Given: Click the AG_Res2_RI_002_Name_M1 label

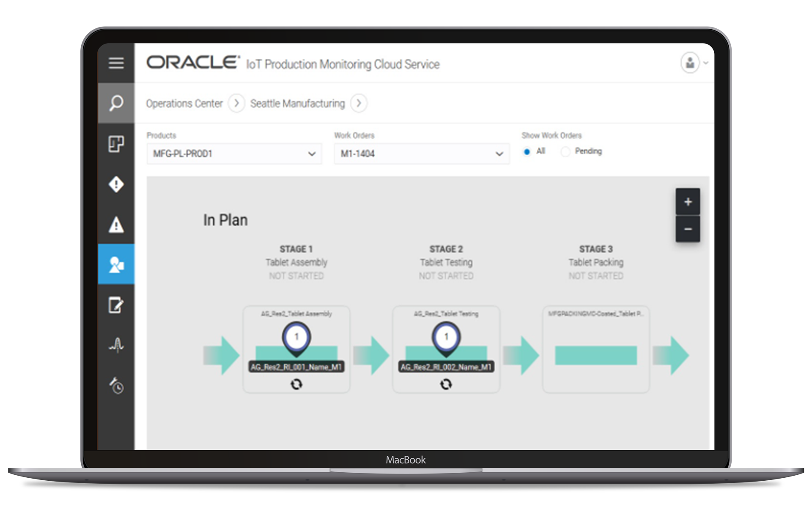Looking at the screenshot, I should click(x=446, y=367).
